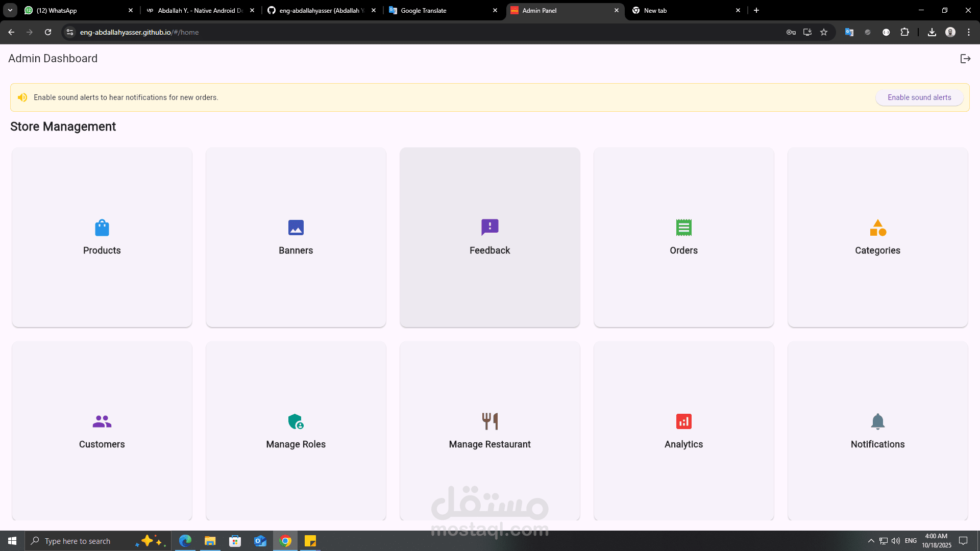Click the Manage Roles shield icon

[296, 421]
